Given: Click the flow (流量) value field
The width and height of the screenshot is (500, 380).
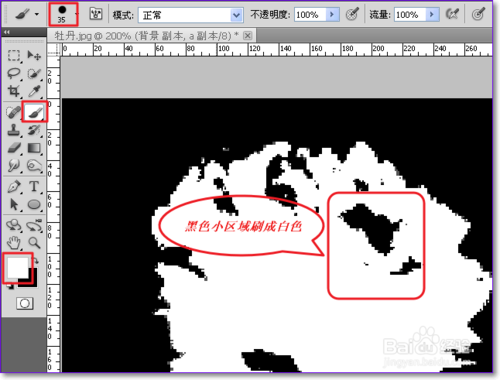Looking at the screenshot, I should [410, 15].
